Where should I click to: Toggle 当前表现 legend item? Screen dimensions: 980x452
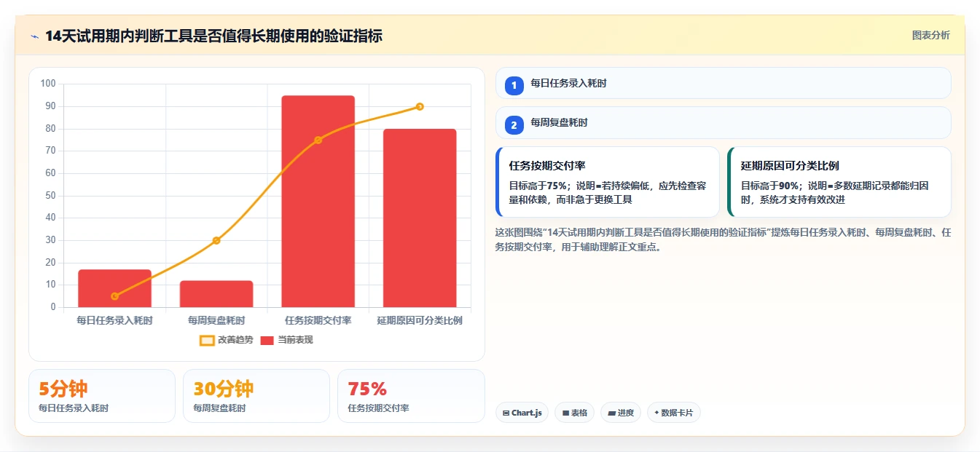coord(287,340)
